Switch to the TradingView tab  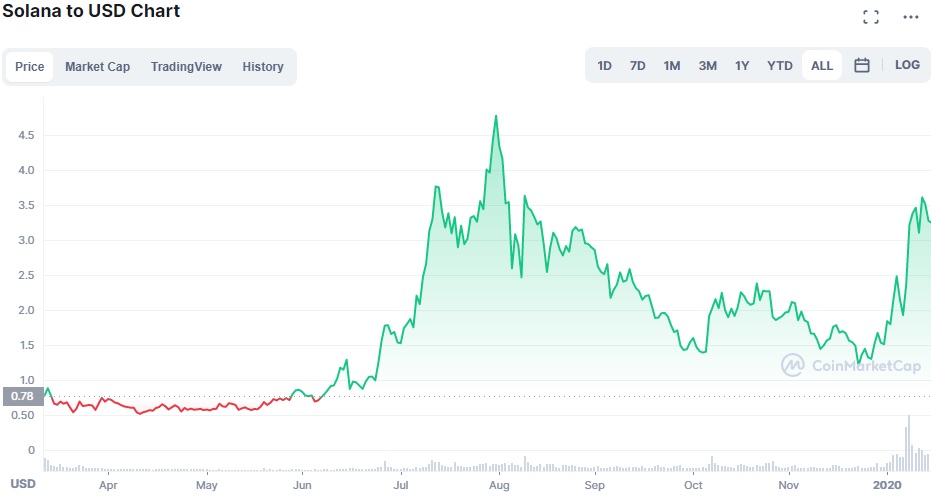point(186,67)
